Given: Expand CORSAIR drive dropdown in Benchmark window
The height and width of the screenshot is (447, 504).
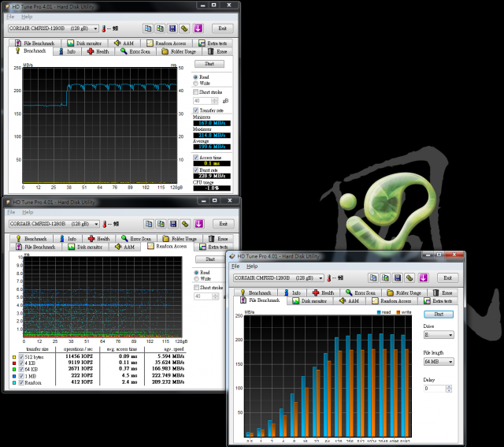Looking at the screenshot, I should [95, 28].
